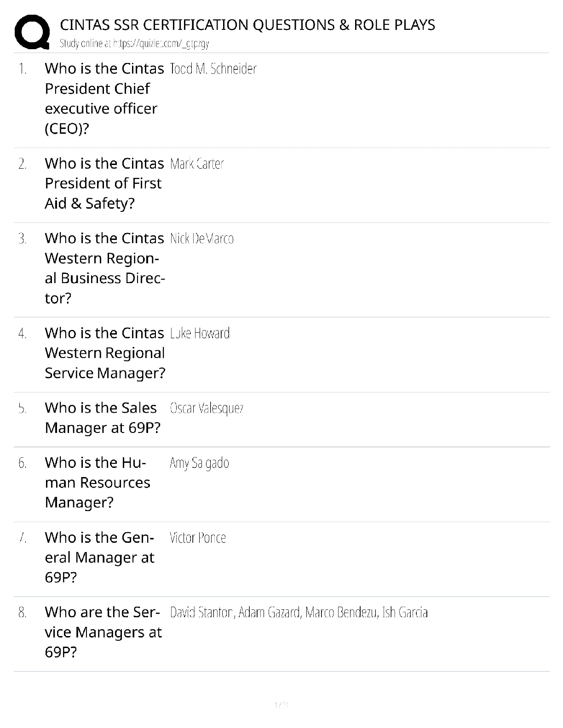Select the Human Resources Manager question
This screenshot has width=563, height=728.
(x=98, y=483)
